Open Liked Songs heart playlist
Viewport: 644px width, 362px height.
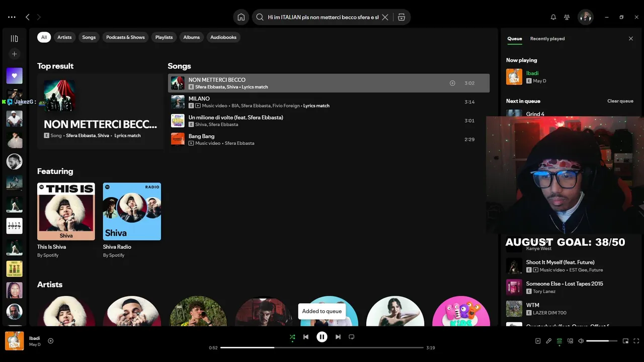(14, 76)
